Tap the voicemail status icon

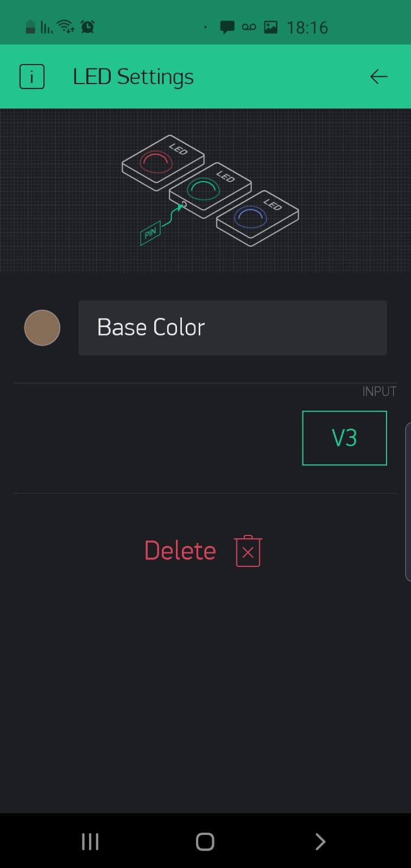pos(249,27)
